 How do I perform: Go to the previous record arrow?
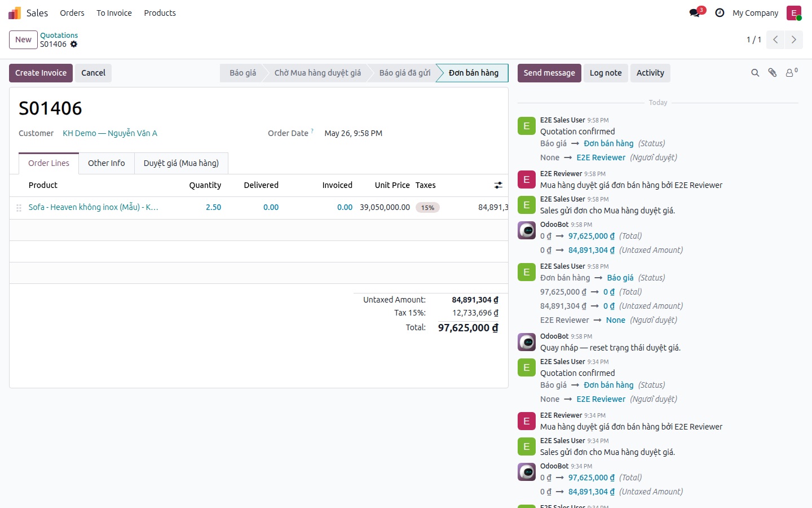(775, 40)
